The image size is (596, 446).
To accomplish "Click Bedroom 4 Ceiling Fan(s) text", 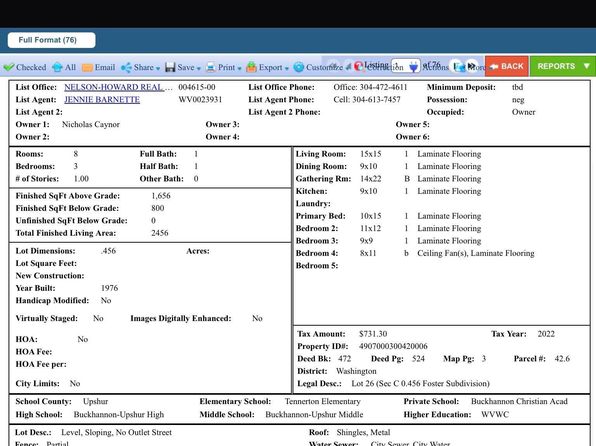I will coord(442,253).
